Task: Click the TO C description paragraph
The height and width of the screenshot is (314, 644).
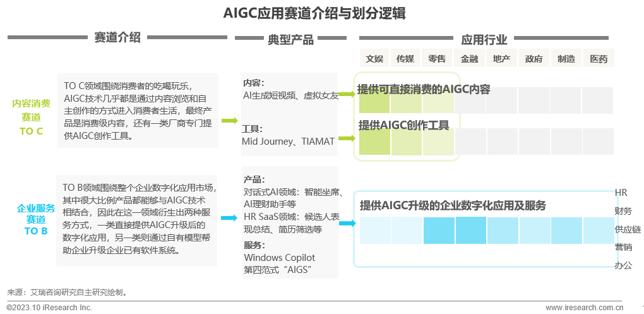Action: 138,111
